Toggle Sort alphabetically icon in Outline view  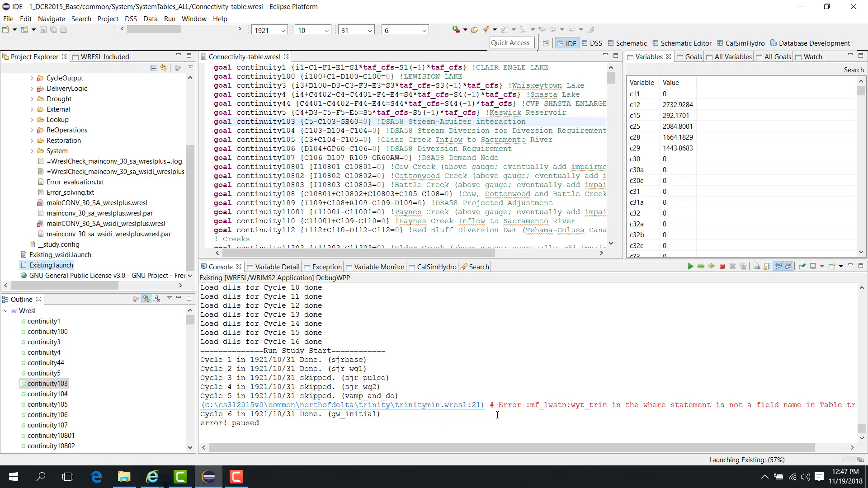pos(156,299)
